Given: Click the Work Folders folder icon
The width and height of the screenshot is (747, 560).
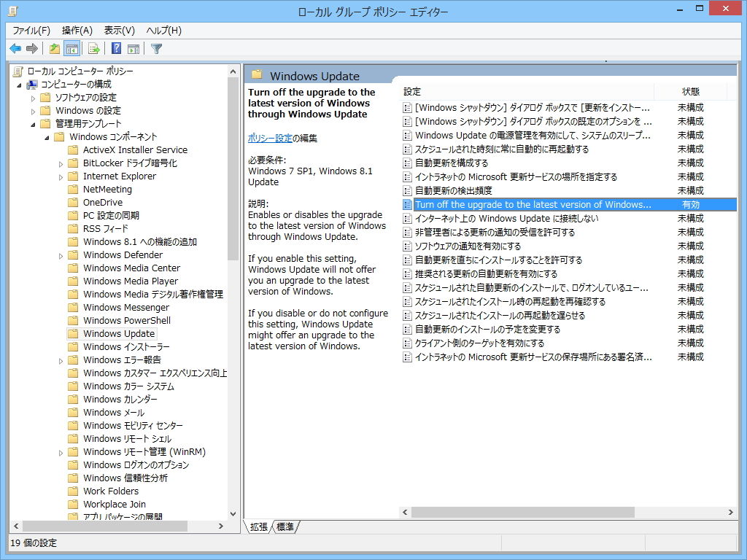Looking at the screenshot, I should (73, 491).
